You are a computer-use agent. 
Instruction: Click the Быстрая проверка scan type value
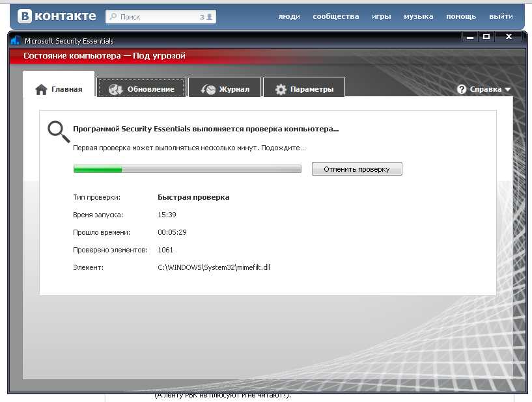(193, 197)
